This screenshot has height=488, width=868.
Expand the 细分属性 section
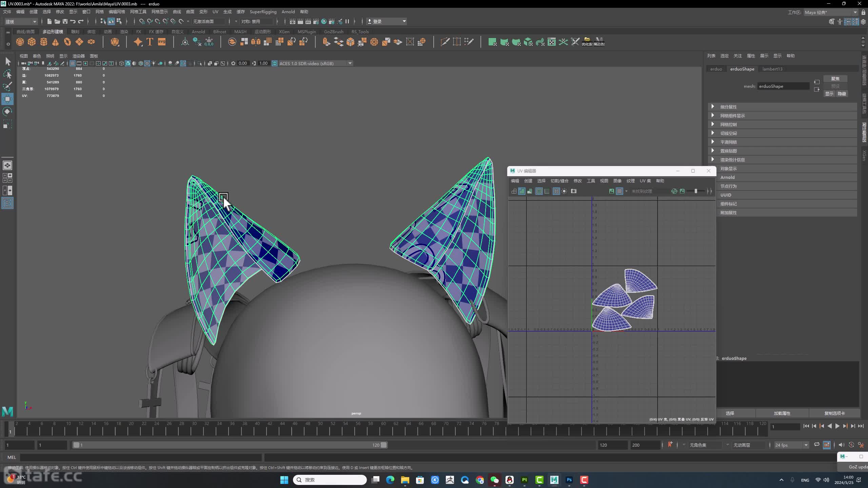coord(713,106)
